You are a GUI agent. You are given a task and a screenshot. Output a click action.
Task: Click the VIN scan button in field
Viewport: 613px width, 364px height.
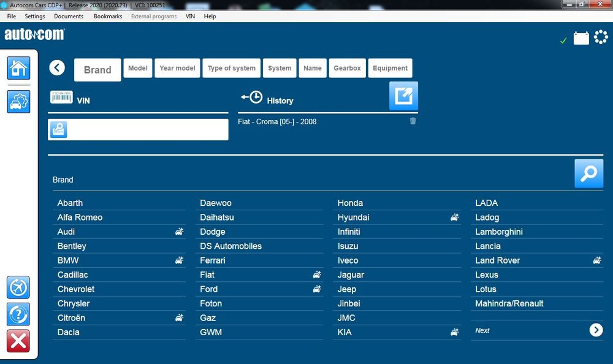pyautogui.click(x=59, y=129)
